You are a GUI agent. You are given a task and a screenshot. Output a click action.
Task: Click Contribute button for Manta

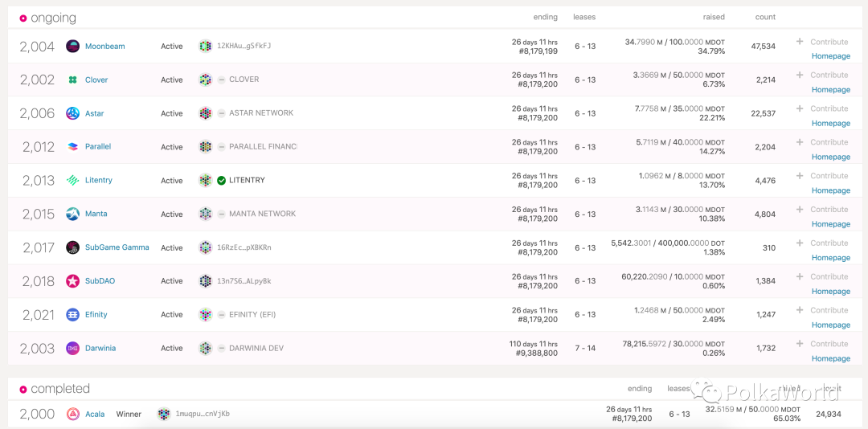822,209
